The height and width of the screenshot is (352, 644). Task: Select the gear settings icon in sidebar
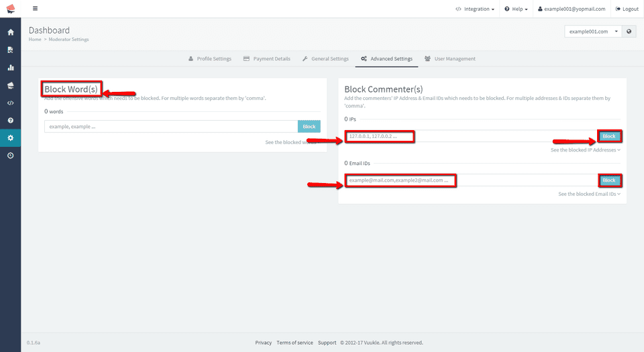pyautogui.click(x=10, y=137)
